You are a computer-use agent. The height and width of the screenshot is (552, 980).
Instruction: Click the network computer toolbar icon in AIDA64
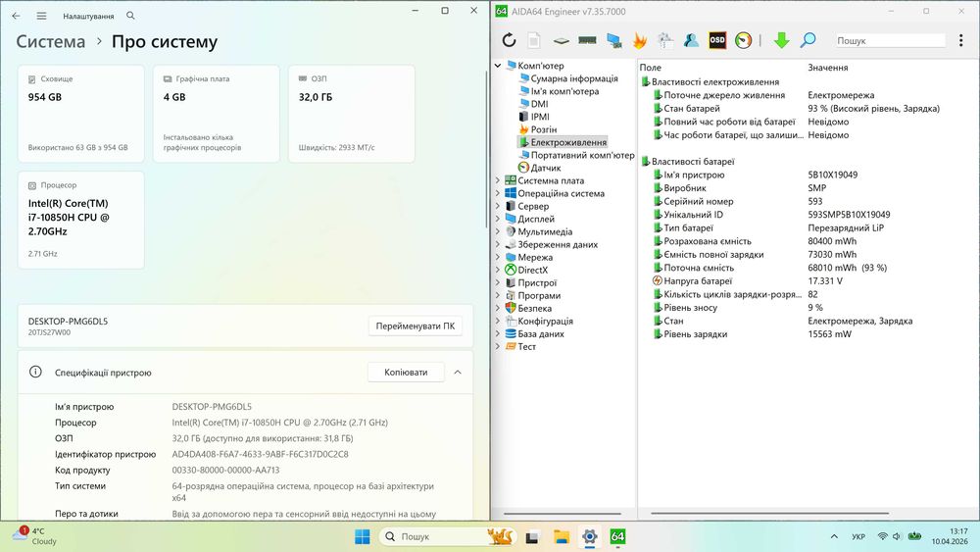(613, 40)
